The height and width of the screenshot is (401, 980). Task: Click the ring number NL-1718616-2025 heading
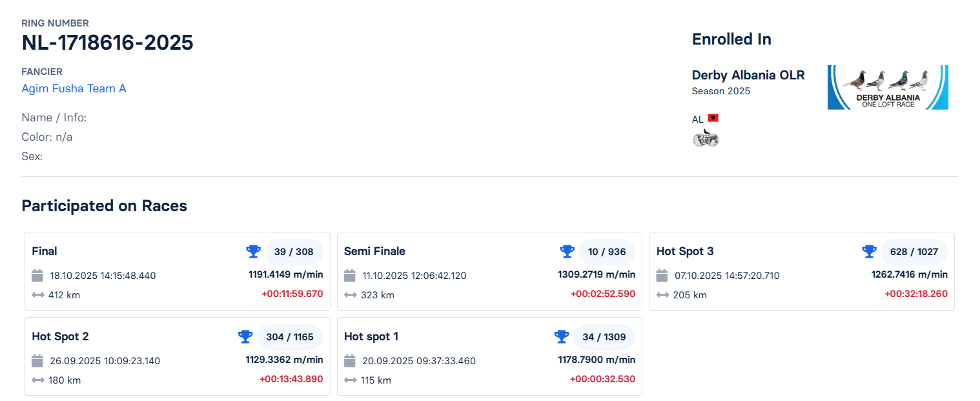[107, 43]
